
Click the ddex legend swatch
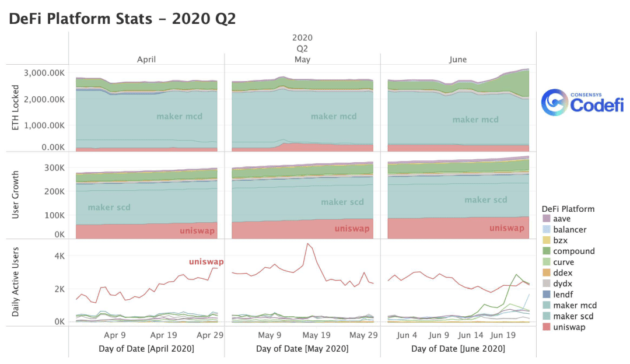tap(547, 273)
